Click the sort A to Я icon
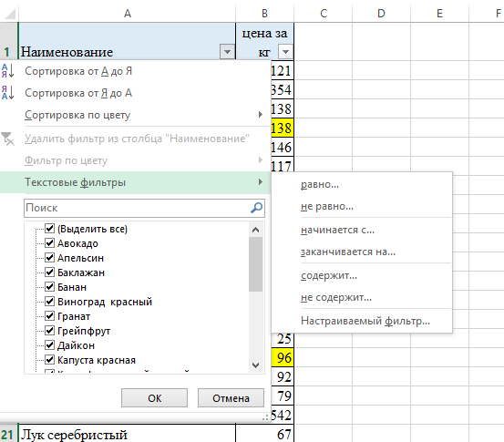The width and height of the screenshot is (504, 442). tap(7, 71)
